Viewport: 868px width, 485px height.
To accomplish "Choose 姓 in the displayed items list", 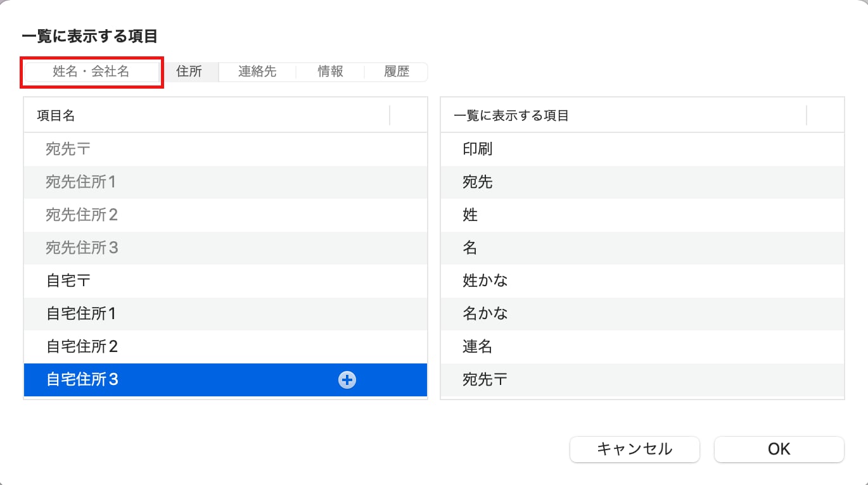I will coord(642,215).
